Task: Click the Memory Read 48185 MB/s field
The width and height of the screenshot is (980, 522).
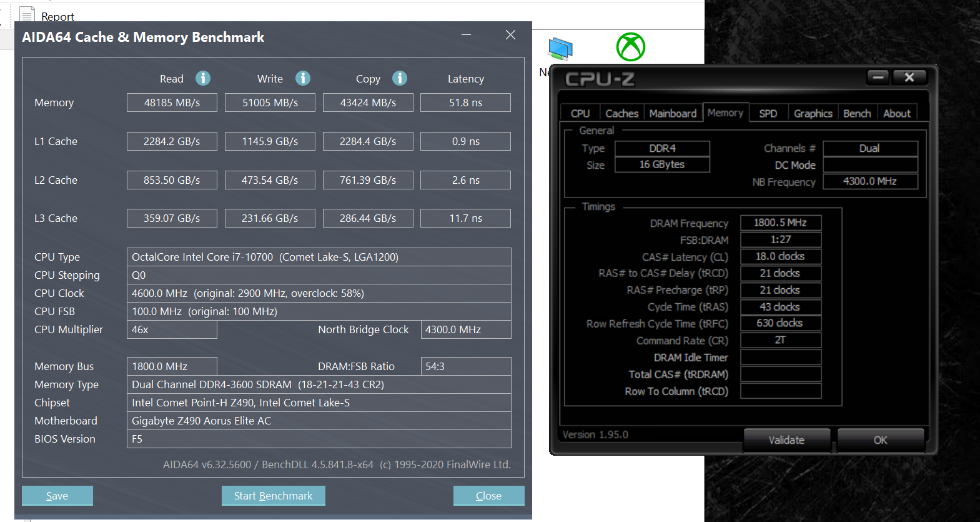Action: tap(172, 103)
